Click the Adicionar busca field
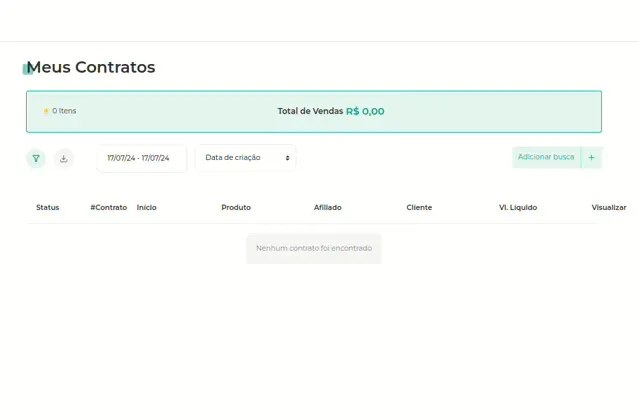638x420 pixels. pyautogui.click(x=546, y=157)
